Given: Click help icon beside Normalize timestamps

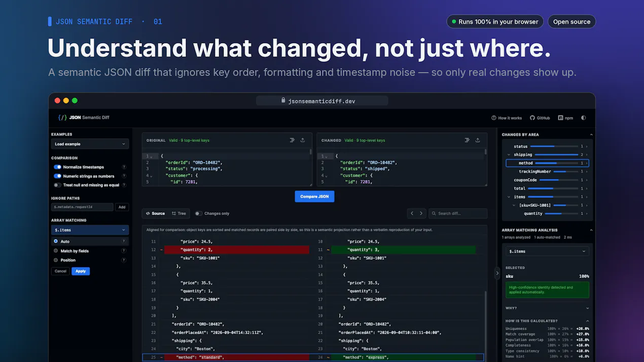Looking at the screenshot, I should tap(124, 167).
